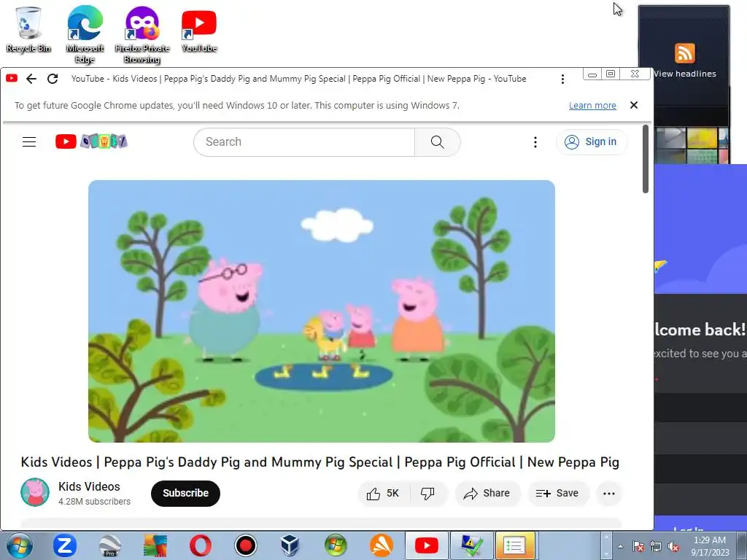Image resolution: width=747 pixels, height=560 pixels.
Task: Click the Sign in button
Action: pos(591,142)
